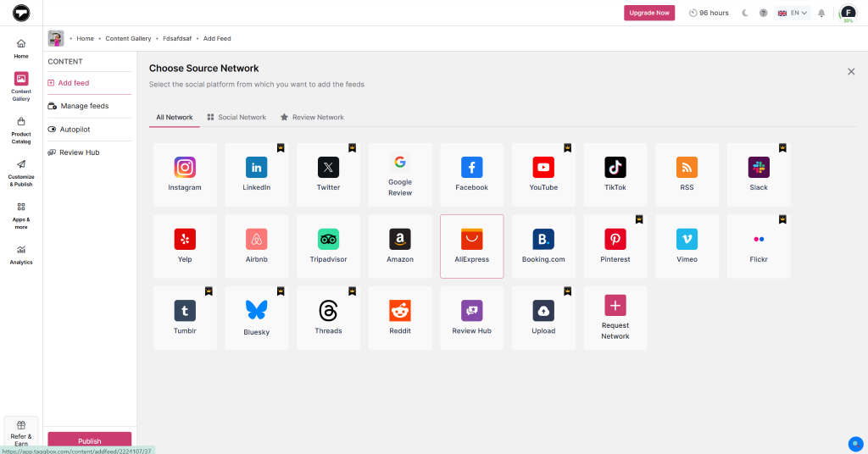Click the Request Network plus card
Screen dimensions: 868x454
point(615,318)
